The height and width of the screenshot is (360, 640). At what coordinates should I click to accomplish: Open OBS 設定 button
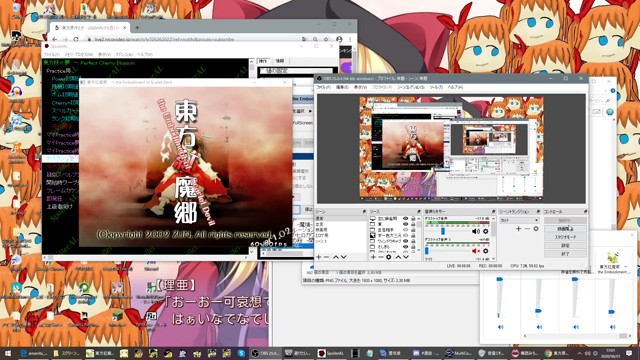pyautogui.click(x=565, y=246)
